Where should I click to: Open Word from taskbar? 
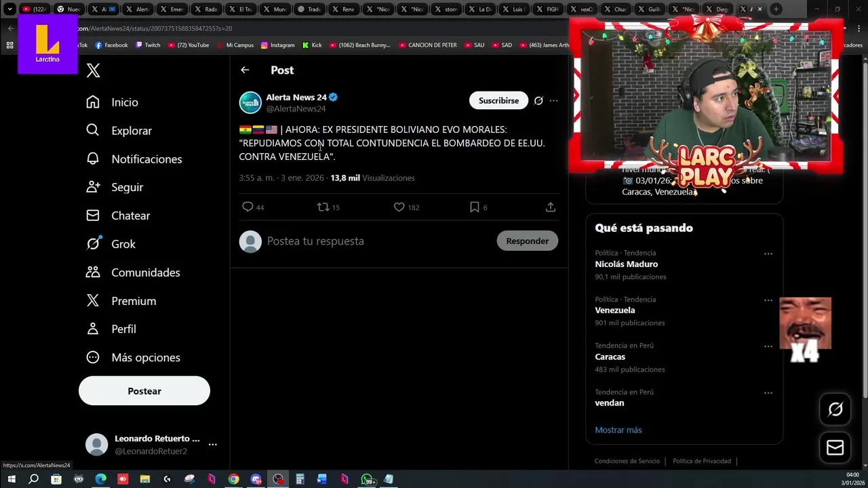322,479
